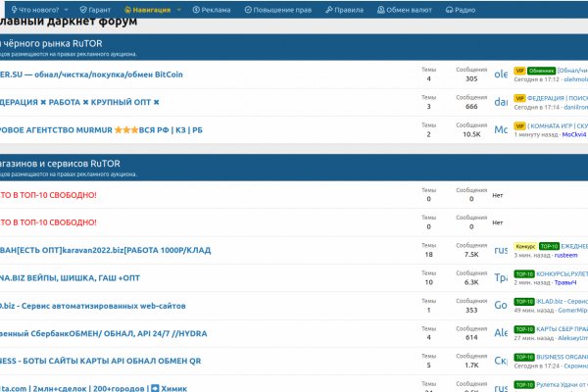Click the exchange icon beside Обмен валют
The width and height of the screenshot is (588, 392).
[x=379, y=9]
